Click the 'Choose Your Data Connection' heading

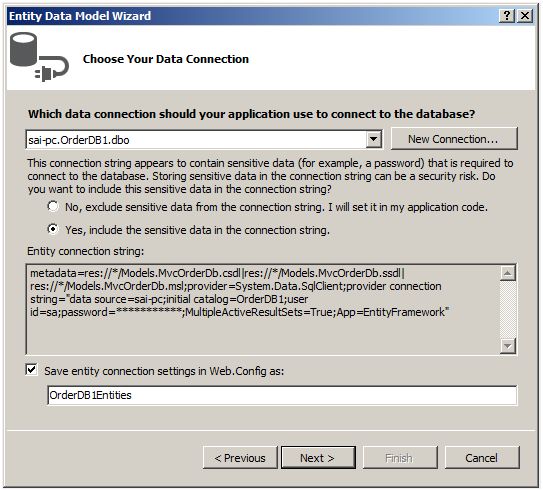166,59
